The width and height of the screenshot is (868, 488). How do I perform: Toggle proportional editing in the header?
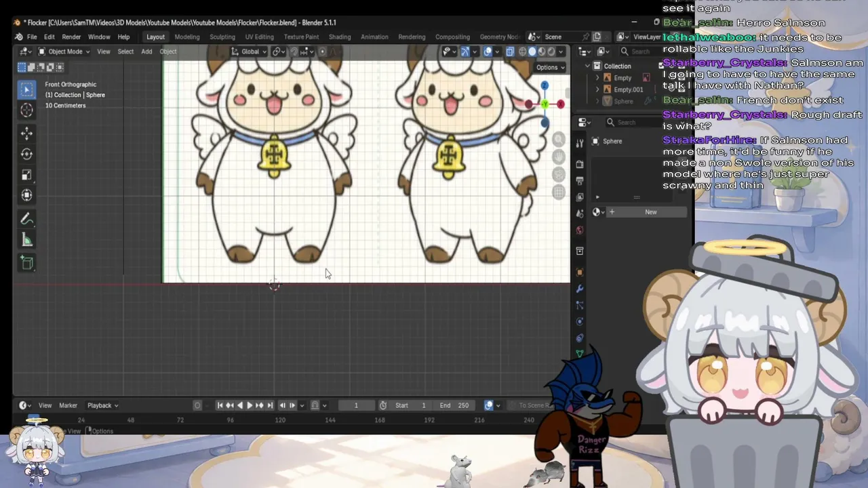point(322,52)
